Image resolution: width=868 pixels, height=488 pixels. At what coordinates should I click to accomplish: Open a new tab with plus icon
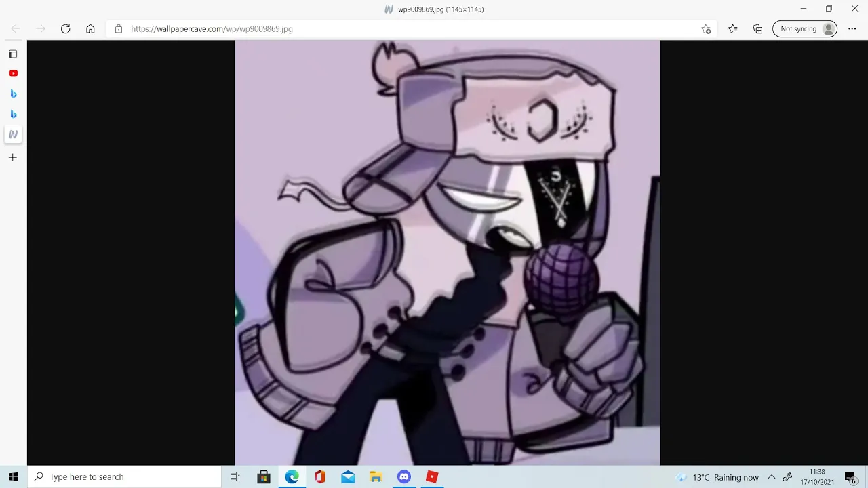click(x=13, y=157)
